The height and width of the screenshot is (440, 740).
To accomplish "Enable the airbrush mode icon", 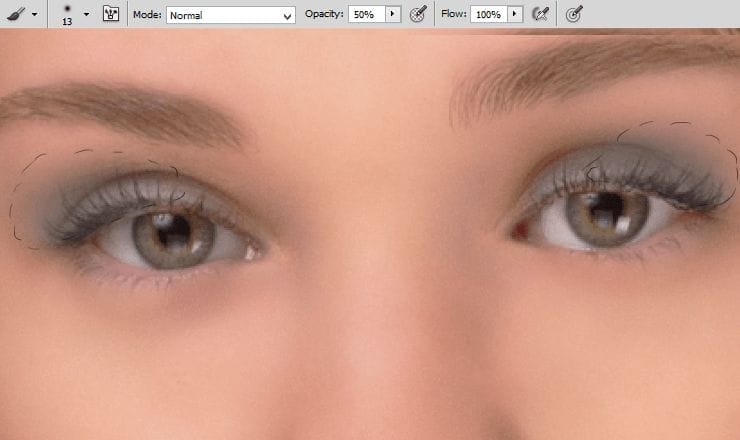I will point(541,15).
